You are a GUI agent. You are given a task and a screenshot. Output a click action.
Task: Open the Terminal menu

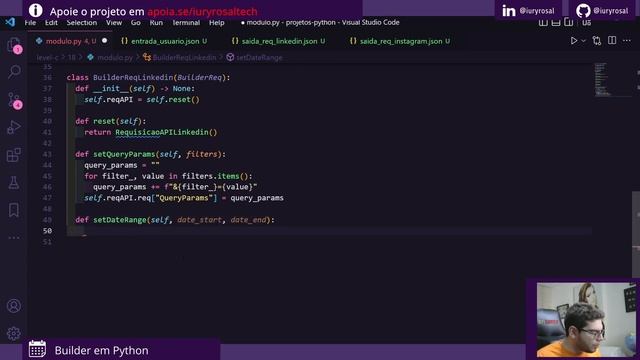pyautogui.click(x=186, y=22)
